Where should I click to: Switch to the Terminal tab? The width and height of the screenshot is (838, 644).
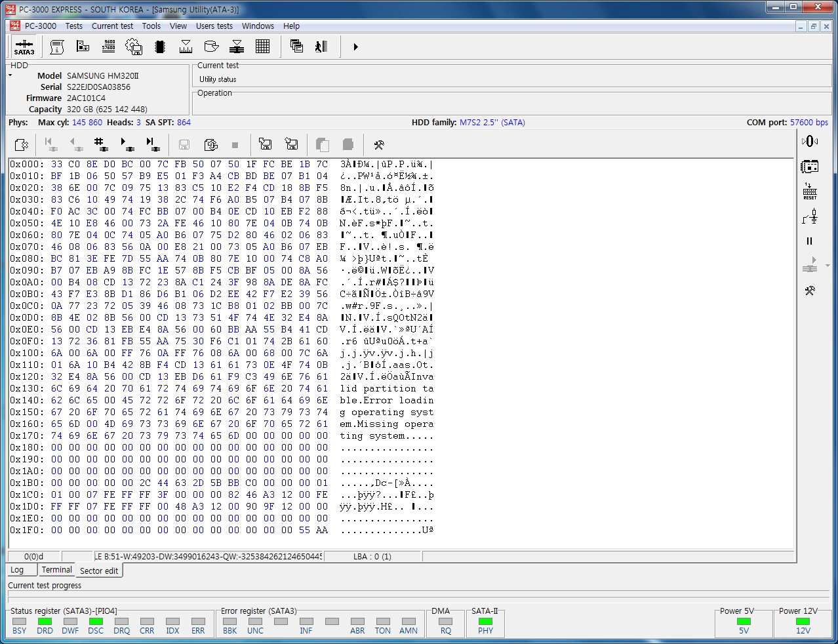click(56, 570)
